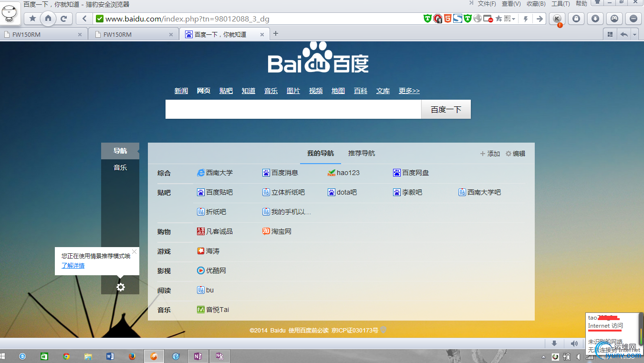Click the blue S extension icon
Screen dimensions: 644x363
click(457, 19)
